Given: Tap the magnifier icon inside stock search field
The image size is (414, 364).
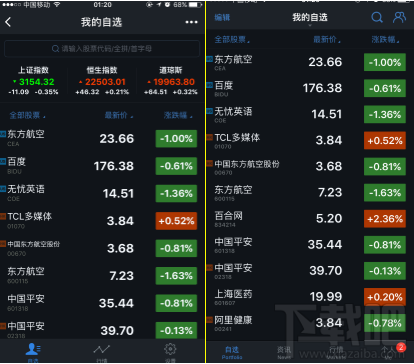Looking at the screenshot, I should (x=55, y=49).
